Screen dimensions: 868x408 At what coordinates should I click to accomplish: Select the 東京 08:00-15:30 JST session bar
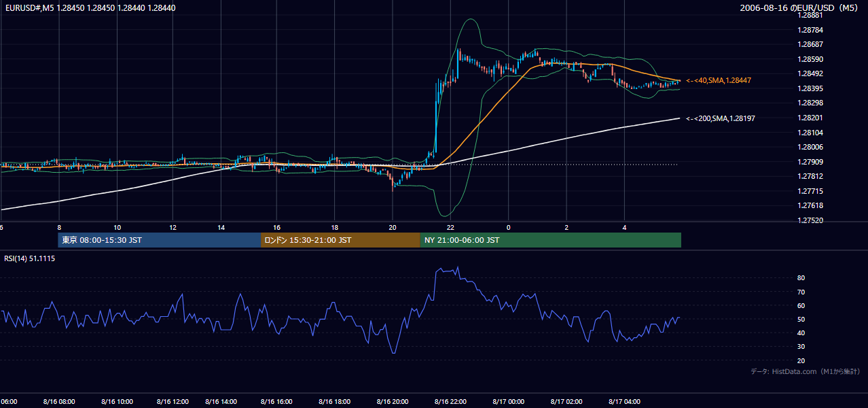[x=160, y=240]
